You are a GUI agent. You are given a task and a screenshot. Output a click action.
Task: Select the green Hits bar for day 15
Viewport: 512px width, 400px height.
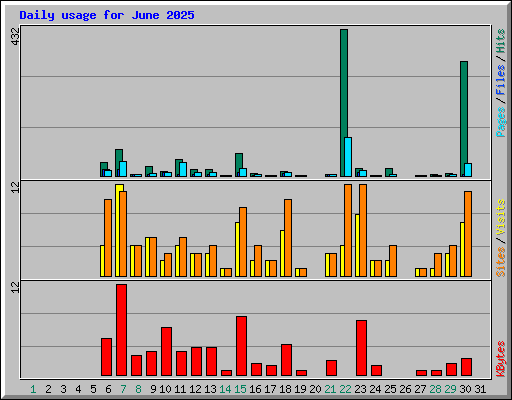point(239,165)
